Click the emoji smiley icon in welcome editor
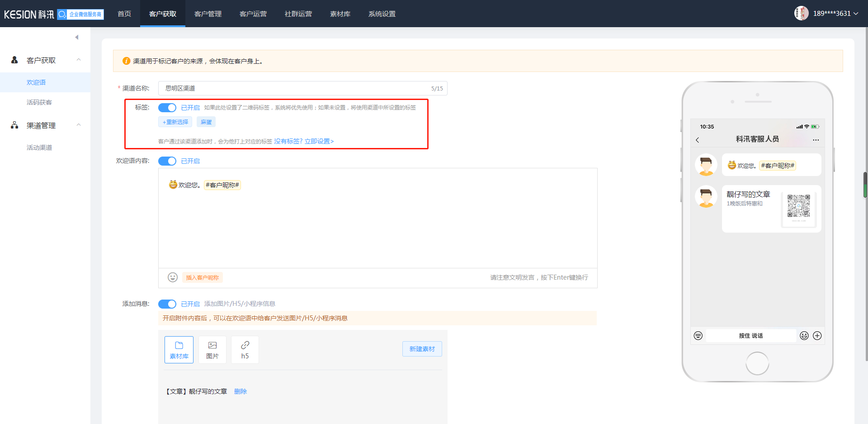The width and height of the screenshot is (868, 424). pos(172,277)
